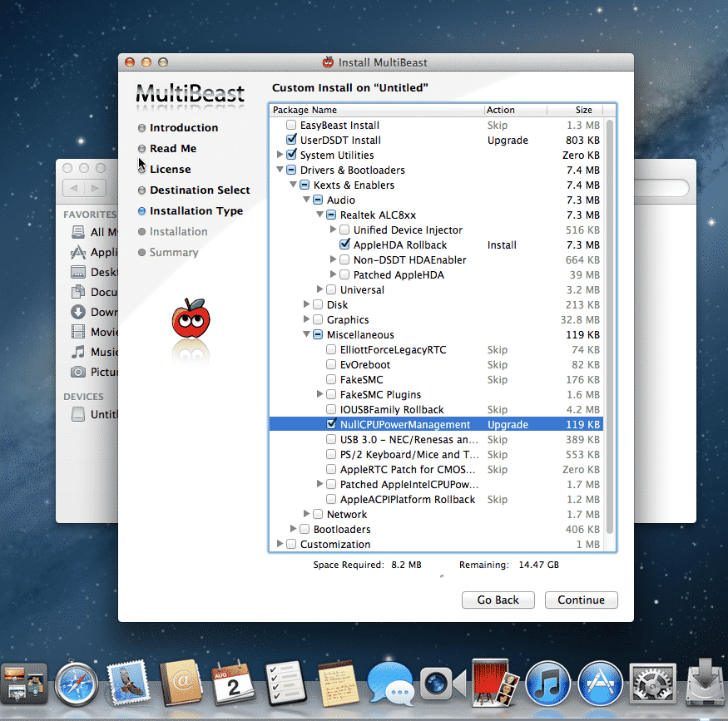Enable the EasyBeast Install checkbox
This screenshot has width=728, height=721.
pyautogui.click(x=291, y=126)
